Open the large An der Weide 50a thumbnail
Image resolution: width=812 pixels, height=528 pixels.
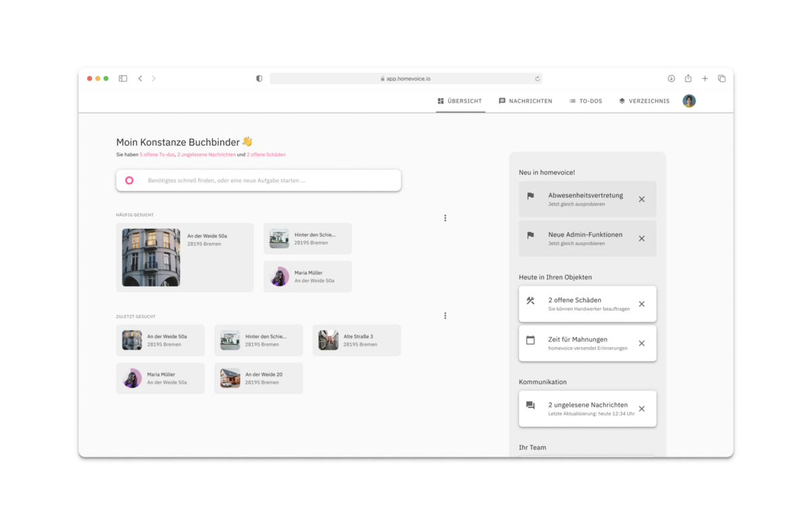tap(151, 257)
